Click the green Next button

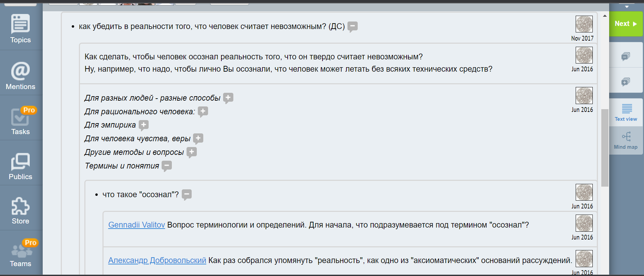coord(626,24)
